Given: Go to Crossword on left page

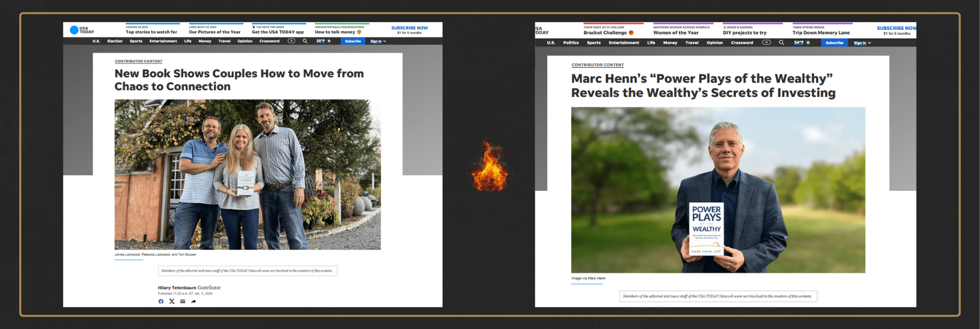Looking at the screenshot, I should pyautogui.click(x=269, y=41).
